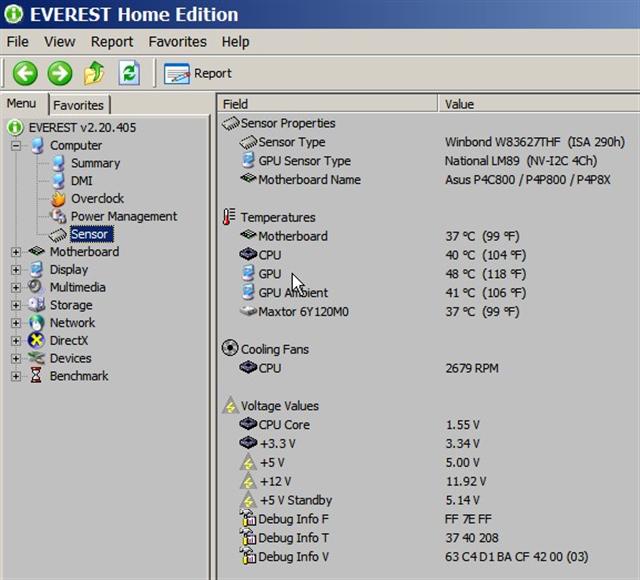Click the Summary page icon

(x=59, y=163)
